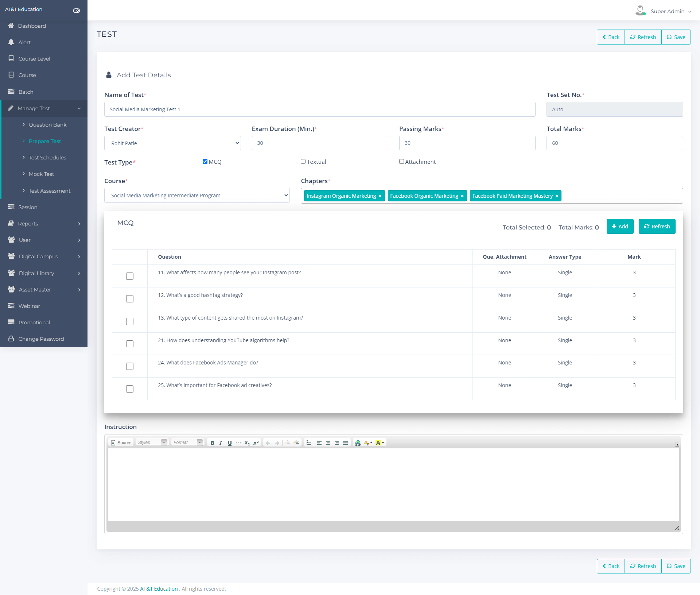700x595 pixels.
Task: Open Question Bank in sidebar
Action: 47,125
